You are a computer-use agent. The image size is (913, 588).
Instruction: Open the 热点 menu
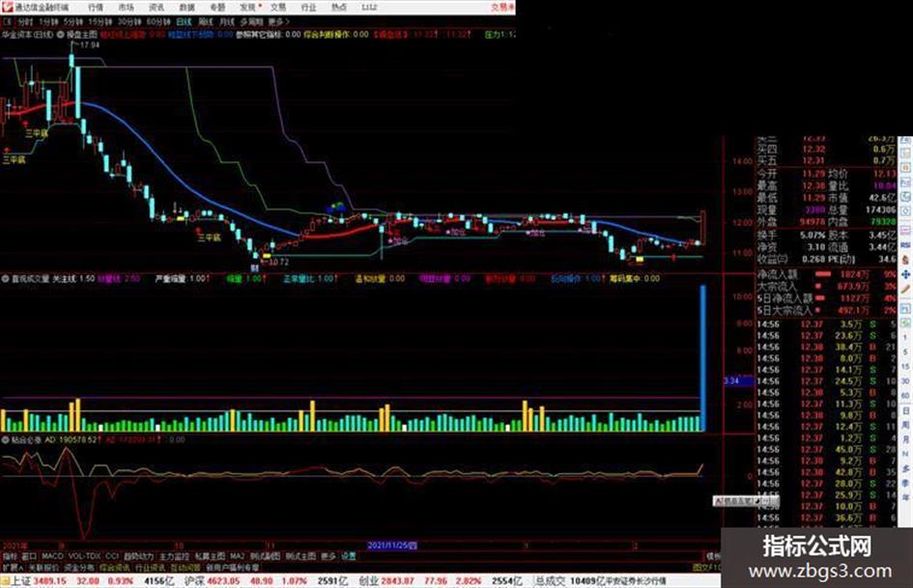click(x=339, y=8)
